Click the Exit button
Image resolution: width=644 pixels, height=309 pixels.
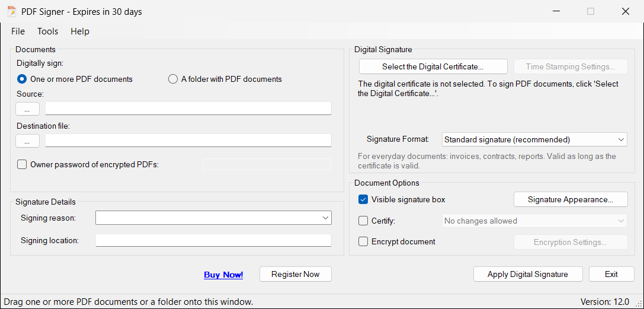[611, 274]
